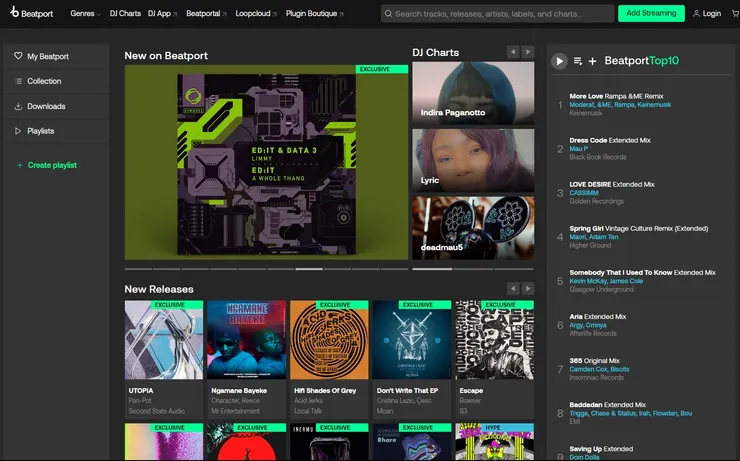This screenshot has width=740, height=461.
Task: Open deadmau5 DJ chart card
Action: 473,228
